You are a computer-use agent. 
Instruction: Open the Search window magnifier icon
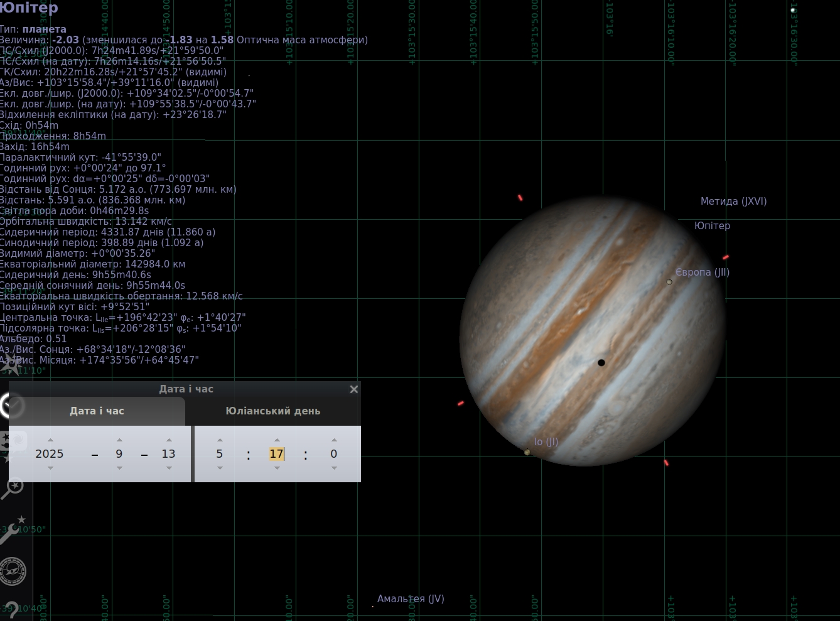12,488
